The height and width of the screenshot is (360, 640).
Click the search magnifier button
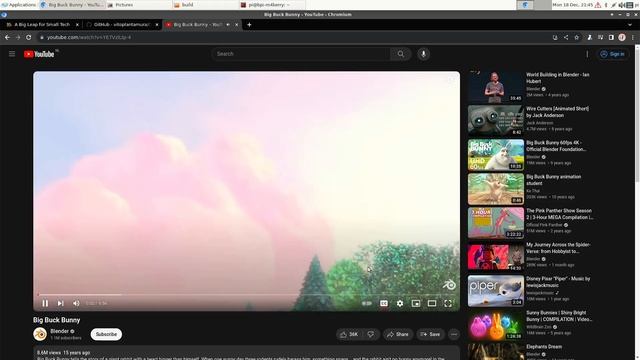400,54
